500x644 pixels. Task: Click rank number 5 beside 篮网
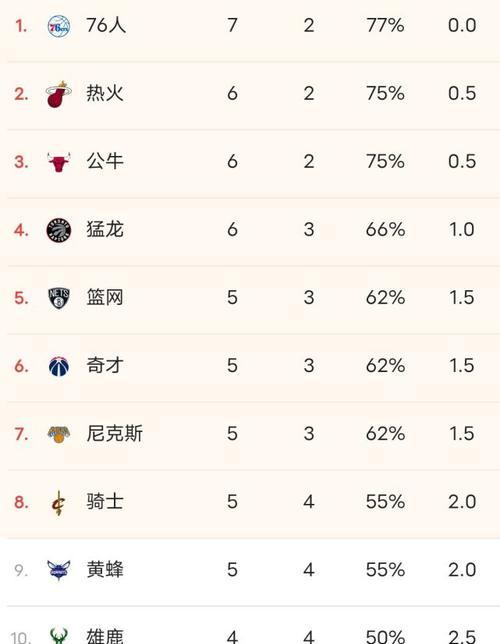pos(21,298)
